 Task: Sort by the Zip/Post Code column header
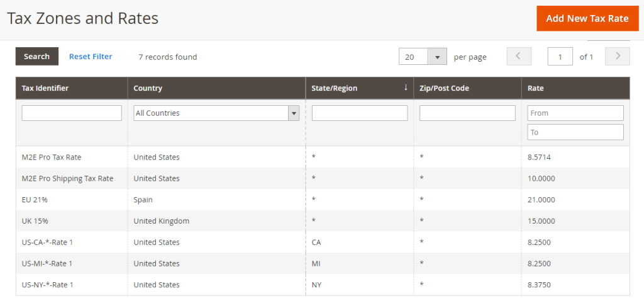point(444,88)
